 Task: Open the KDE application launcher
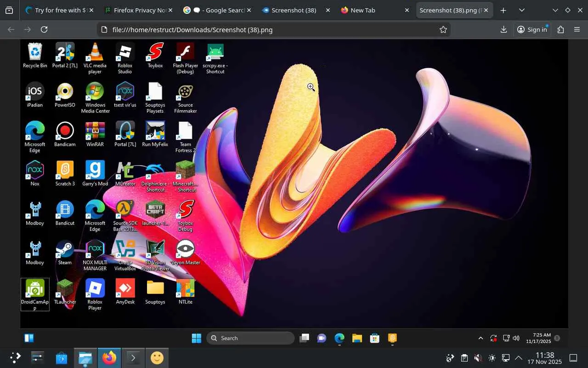pos(15,357)
